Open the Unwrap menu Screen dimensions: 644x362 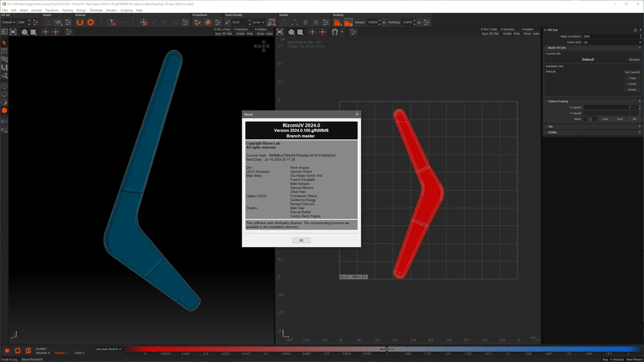pyautogui.click(x=36, y=10)
